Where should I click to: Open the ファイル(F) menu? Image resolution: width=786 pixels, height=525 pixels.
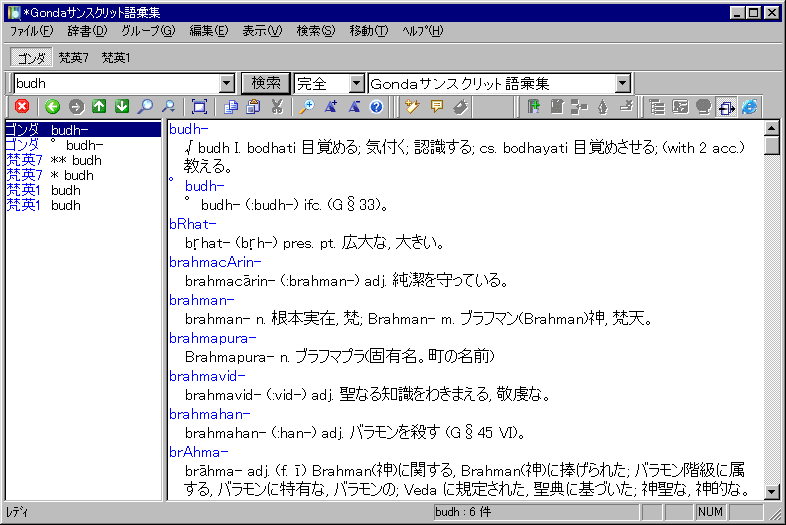coord(31,31)
